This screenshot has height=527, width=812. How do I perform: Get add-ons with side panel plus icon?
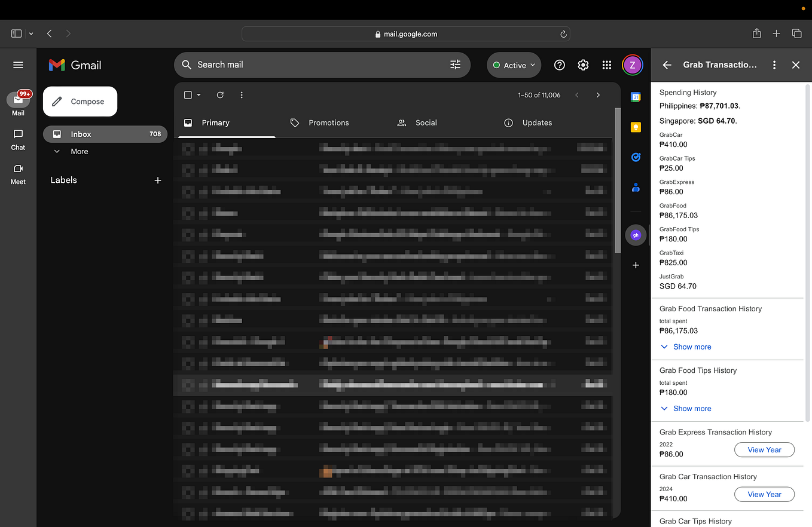636,265
